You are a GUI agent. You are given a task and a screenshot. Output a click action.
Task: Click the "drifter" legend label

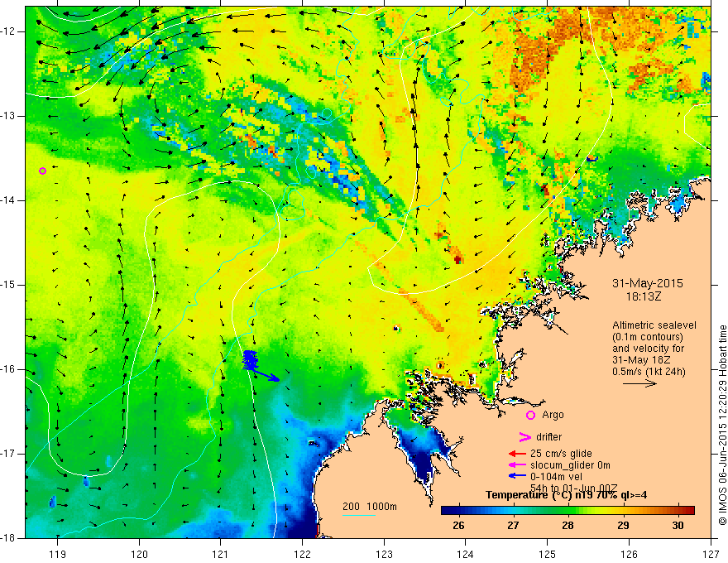(x=548, y=437)
